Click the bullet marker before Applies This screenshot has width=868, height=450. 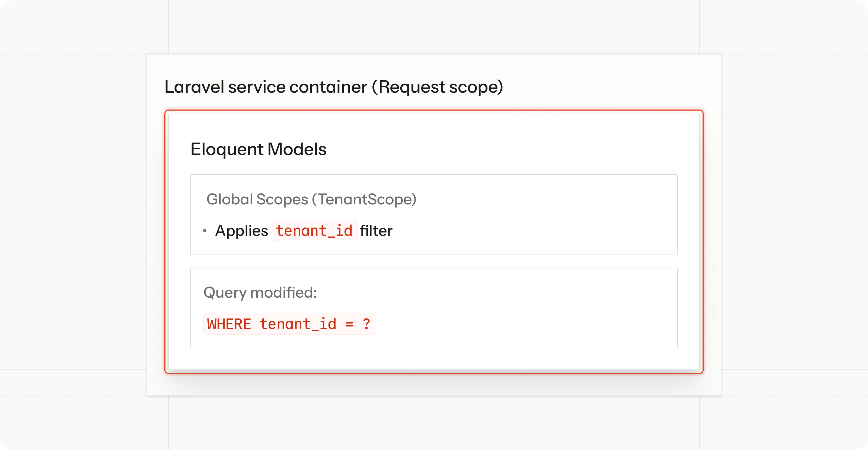click(205, 231)
